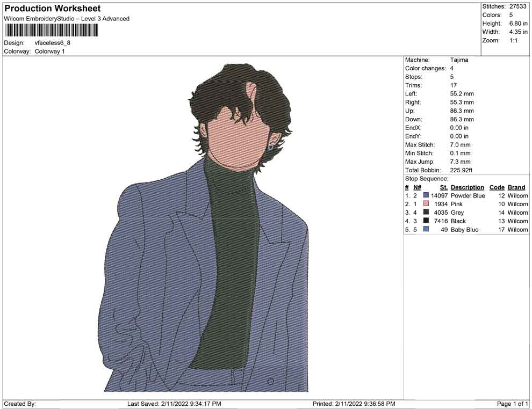Click the barcode under the title

point(51,31)
